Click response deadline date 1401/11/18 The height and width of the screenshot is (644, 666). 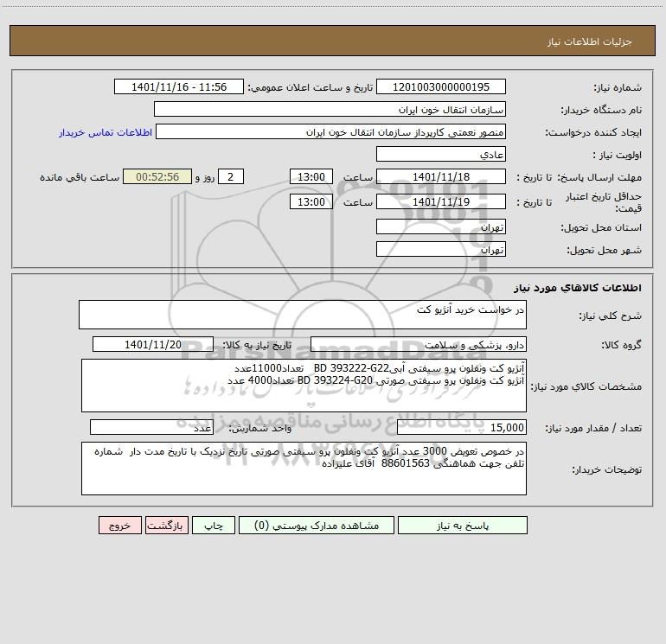click(441, 176)
